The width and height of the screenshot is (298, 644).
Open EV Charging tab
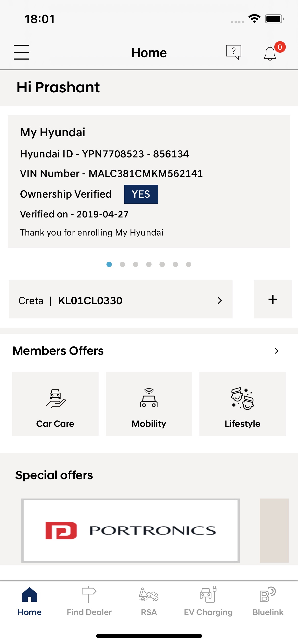point(208,601)
